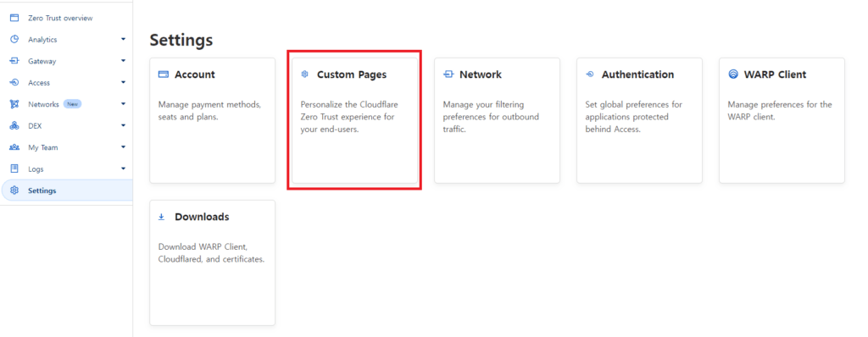Viewport: 868px width, 337px height.
Task: Expand the My Team menu arrow
Action: (x=123, y=147)
